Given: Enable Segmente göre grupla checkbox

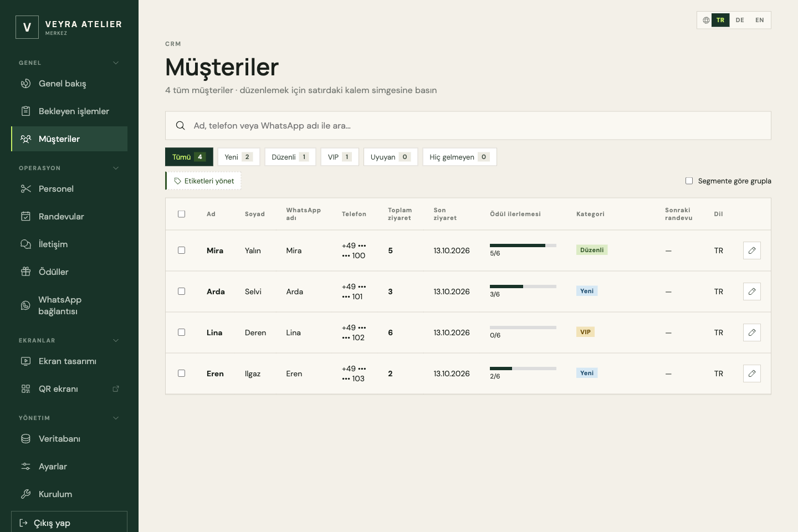Looking at the screenshot, I should tap(689, 181).
